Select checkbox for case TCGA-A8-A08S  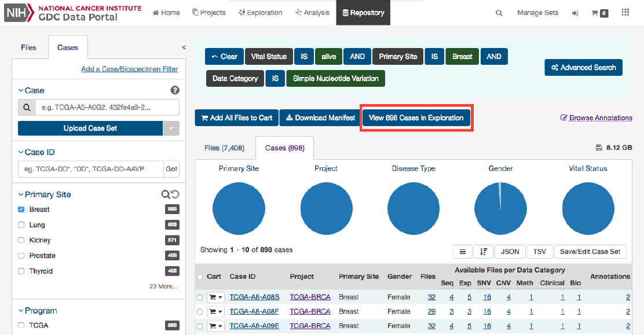pos(200,297)
